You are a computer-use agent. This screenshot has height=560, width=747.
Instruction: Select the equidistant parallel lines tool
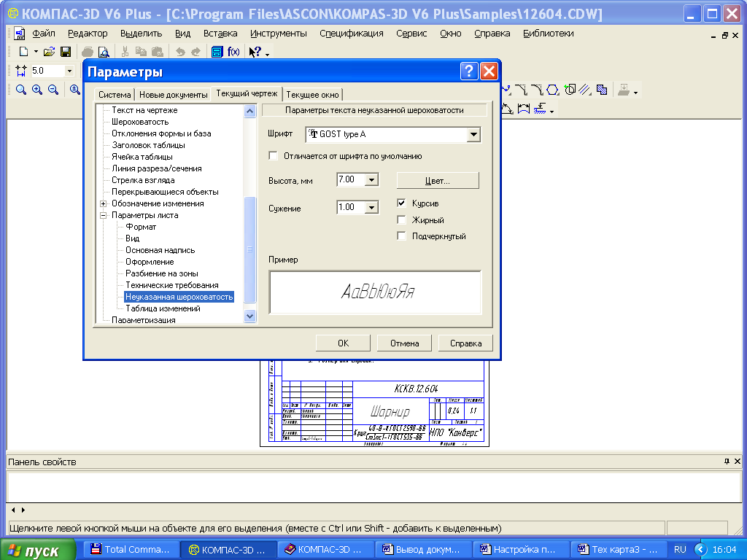click(x=585, y=90)
